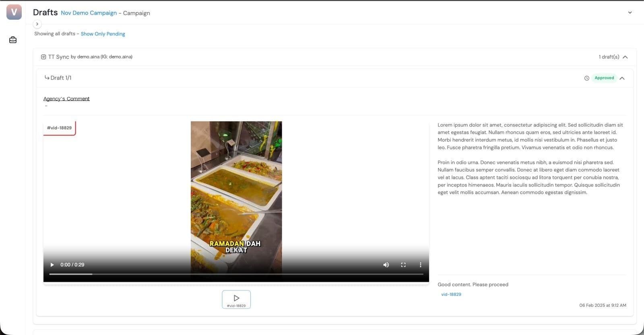Click the Instagram icon beside TT Sync

[x=43, y=57]
